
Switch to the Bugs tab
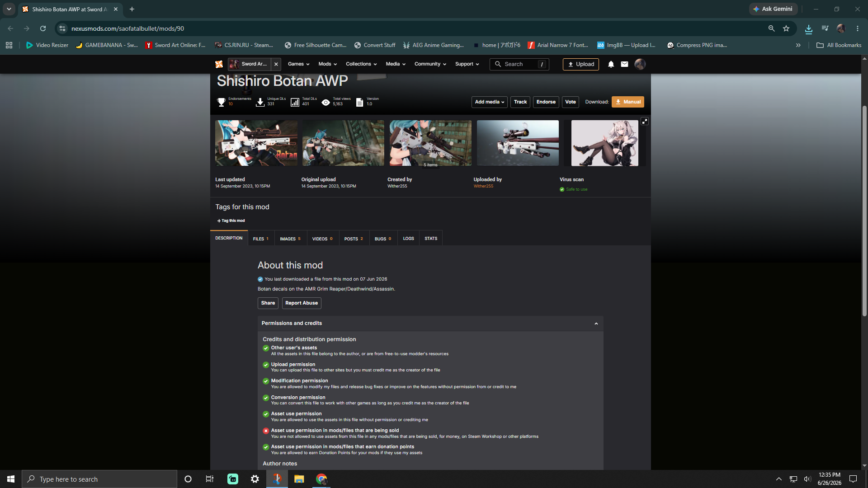[x=383, y=239]
